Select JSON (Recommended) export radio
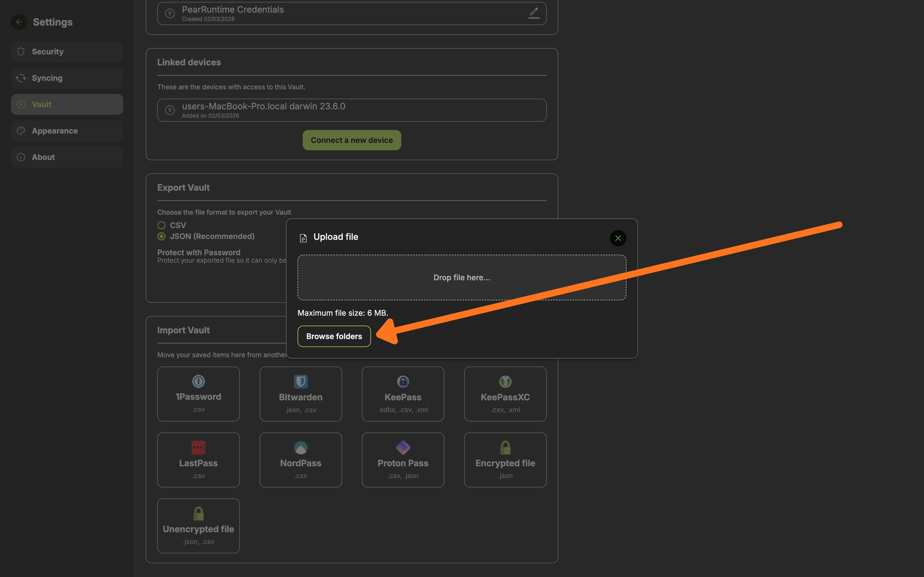Image resolution: width=924 pixels, height=577 pixels. point(161,236)
